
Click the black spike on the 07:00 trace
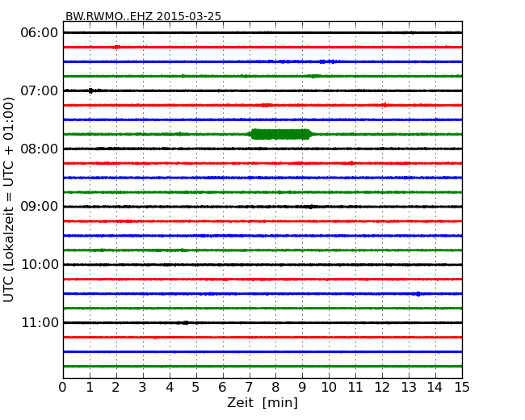coord(90,90)
